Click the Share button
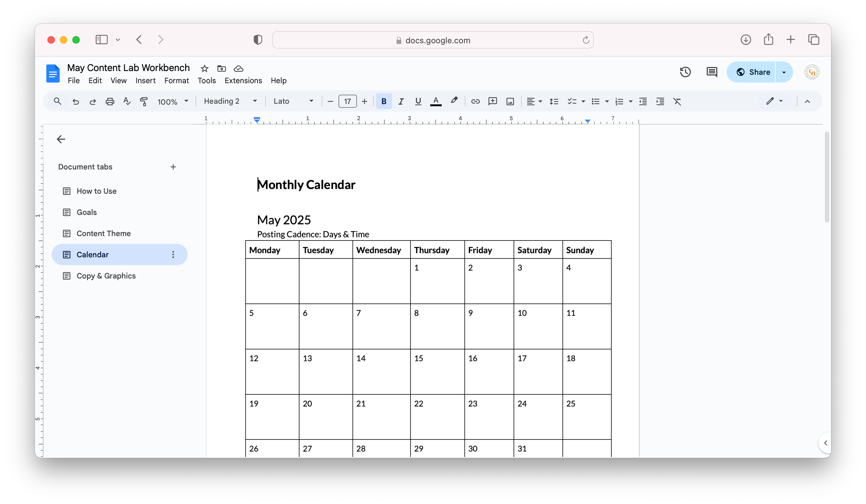The height and width of the screenshot is (504, 866). point(753,72)
